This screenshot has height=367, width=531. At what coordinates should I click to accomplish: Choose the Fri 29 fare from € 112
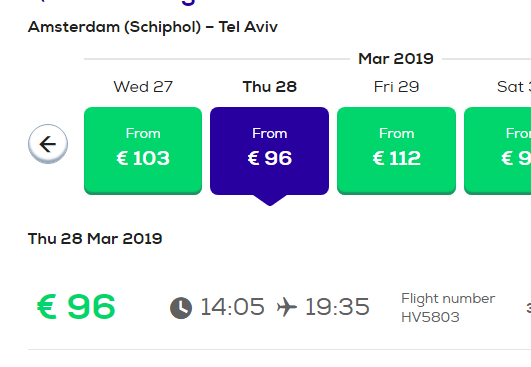coord(396,151)
